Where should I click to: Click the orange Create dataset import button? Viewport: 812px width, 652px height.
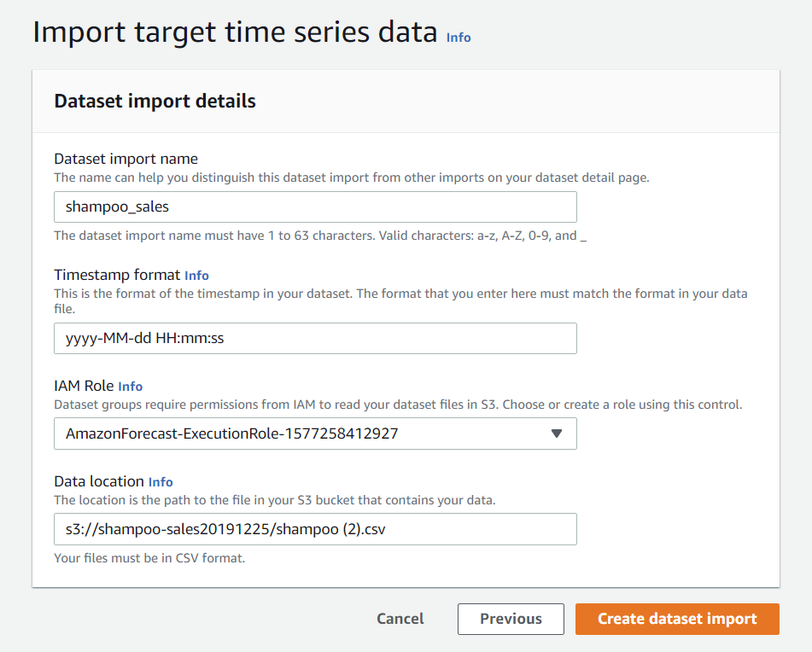pos(677,619)
